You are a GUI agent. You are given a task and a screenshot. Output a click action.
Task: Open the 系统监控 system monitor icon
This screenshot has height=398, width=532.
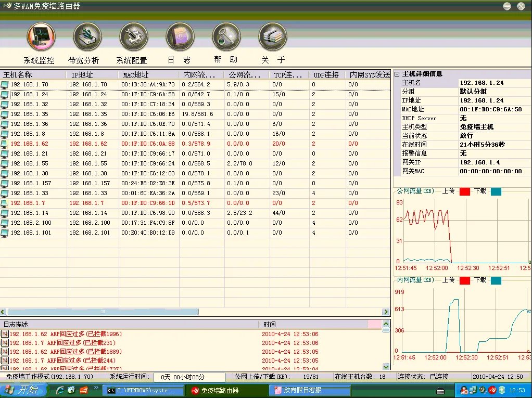point(41,36)
